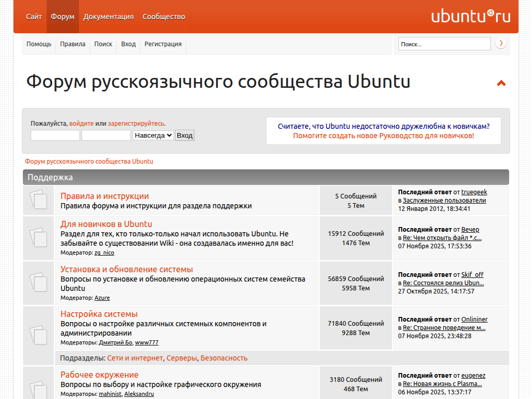Open the Сообщество menu item
Image resolution: width=532 pixels, height=399 pixels.
tap(164, 17)
